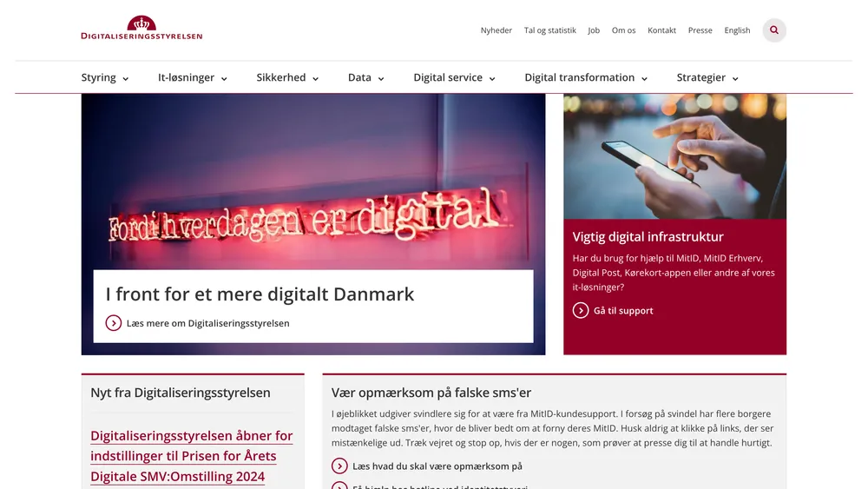Viewport: 868px width, 489px height.
Task: Click arrow icon beside Læs hvad du skal være opmærksom på
Action: [x=339, y=466]
